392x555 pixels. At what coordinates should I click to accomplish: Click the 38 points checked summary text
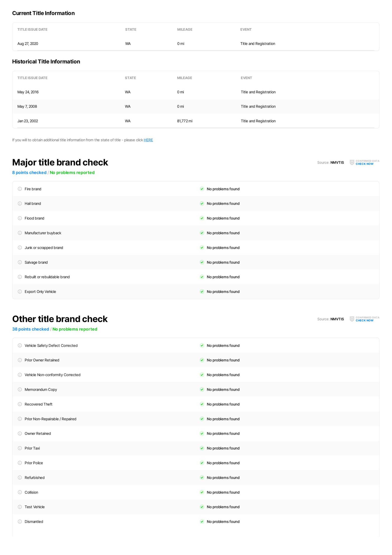pos(31,329)
